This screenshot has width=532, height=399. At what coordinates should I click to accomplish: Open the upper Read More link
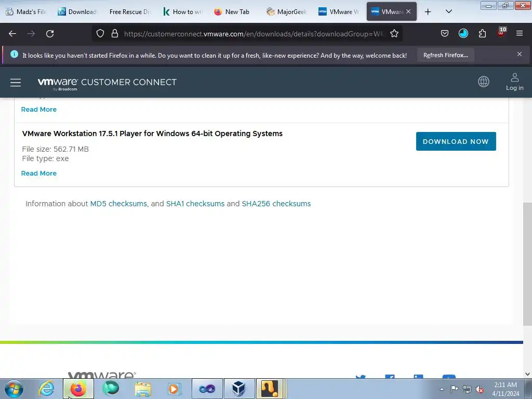tap(38, 110)
